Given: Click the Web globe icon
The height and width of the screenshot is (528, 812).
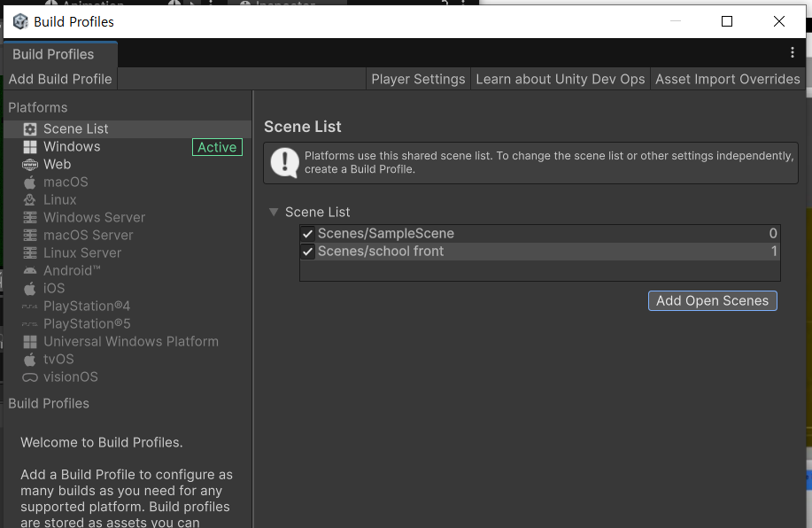Looking at the screenshot, I should coord(30,165).
